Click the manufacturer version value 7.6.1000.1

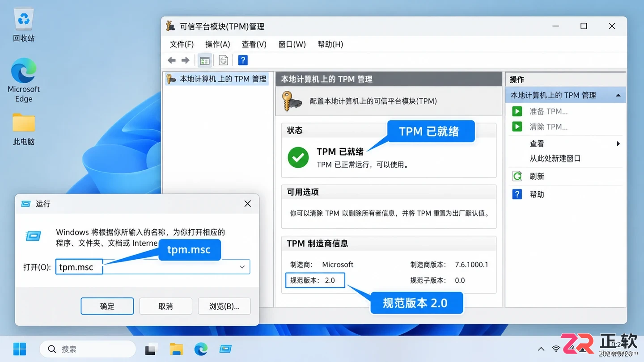(x=472, y=265)
